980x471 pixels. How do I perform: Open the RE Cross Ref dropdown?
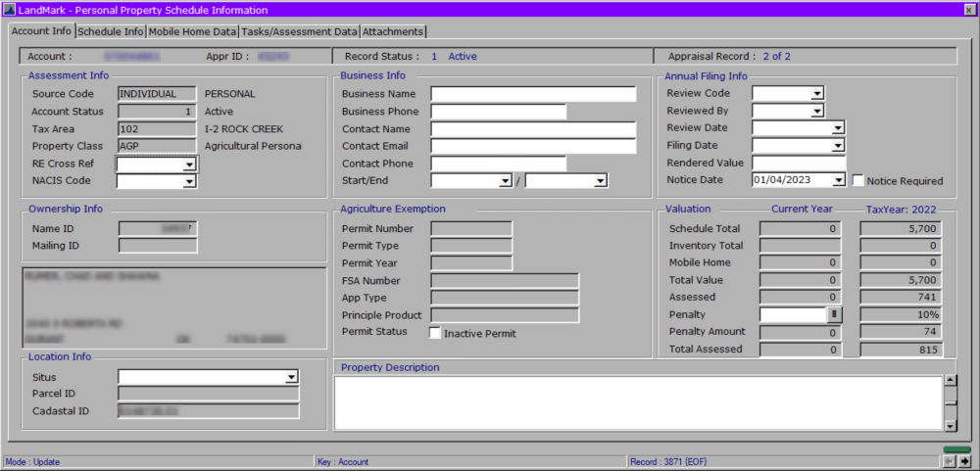[x=189, y=165]
